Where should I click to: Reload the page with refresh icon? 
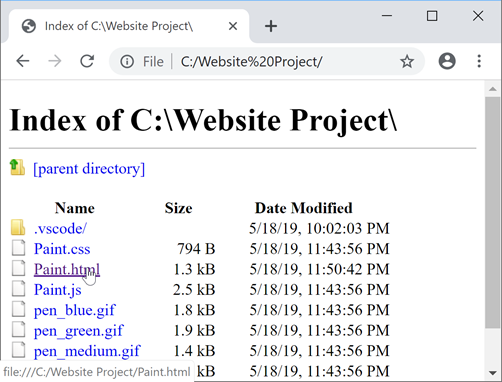(87, 61)
